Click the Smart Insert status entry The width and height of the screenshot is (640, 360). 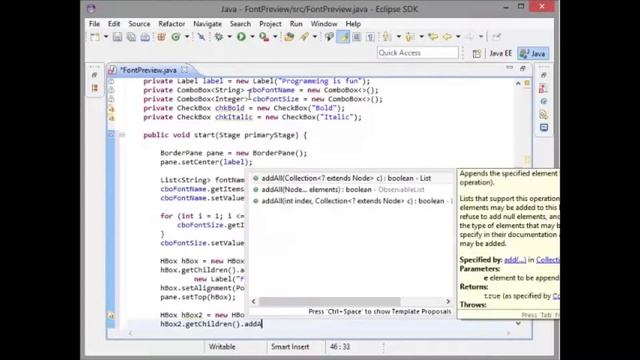pos(290,347)
